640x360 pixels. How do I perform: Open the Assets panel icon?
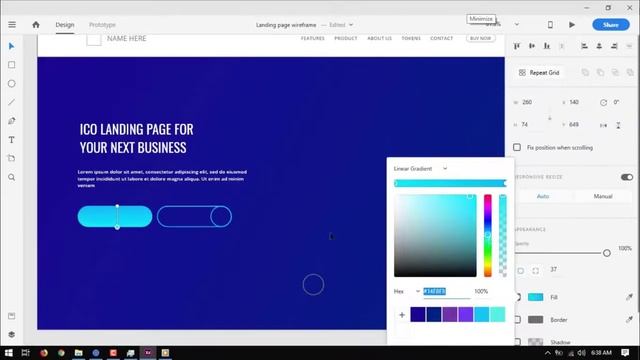click(x=11, y=316)
